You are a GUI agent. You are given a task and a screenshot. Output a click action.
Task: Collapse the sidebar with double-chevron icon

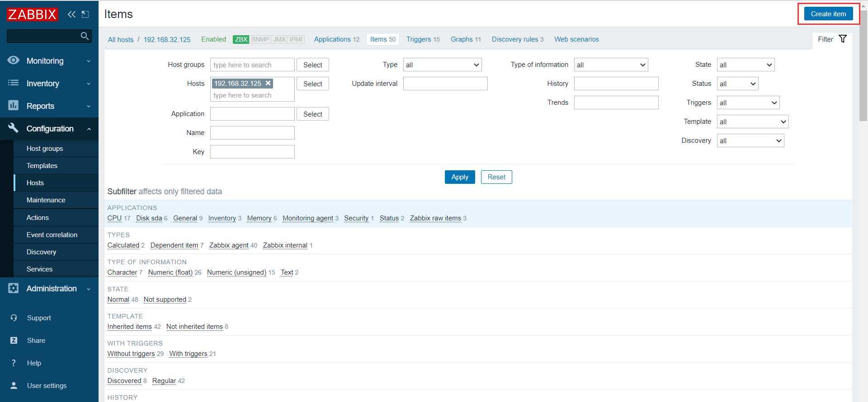71,14
